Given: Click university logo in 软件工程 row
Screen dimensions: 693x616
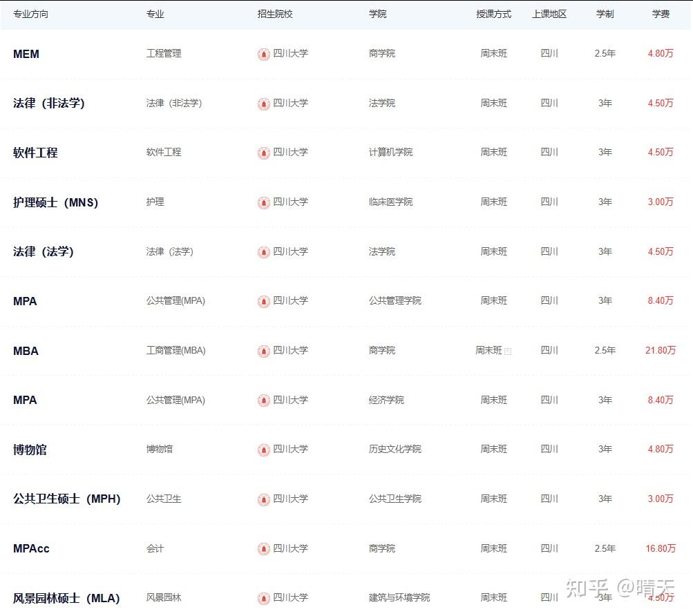Looking at the screenshot, I should (264, 153).
